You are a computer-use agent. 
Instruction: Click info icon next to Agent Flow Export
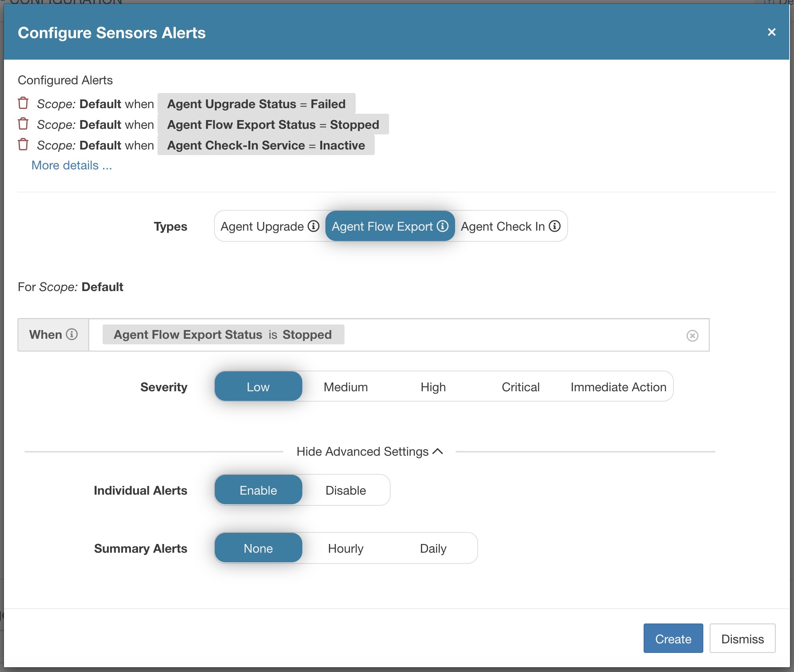point(442,226)
